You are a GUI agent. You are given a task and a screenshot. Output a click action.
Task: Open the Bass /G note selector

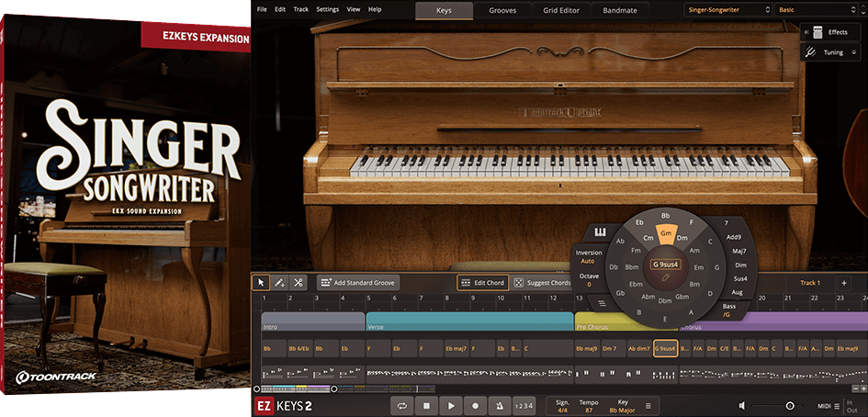click(x=728, y=310)
